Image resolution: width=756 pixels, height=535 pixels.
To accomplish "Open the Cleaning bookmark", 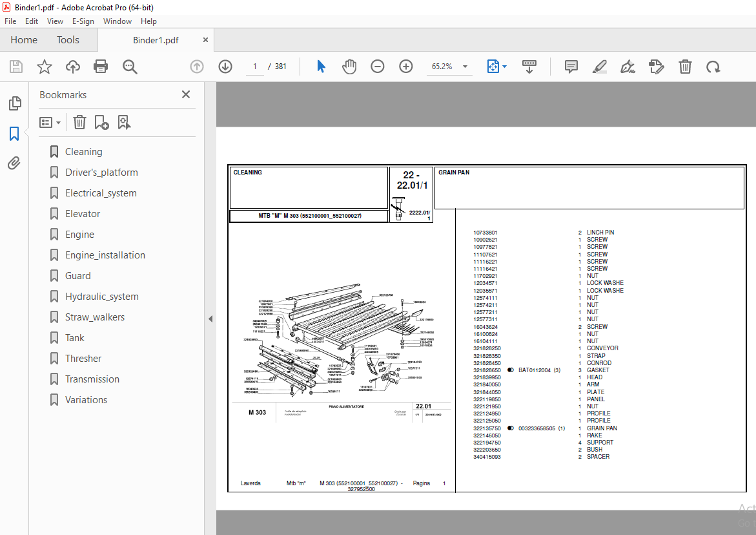I will point(84,152).
